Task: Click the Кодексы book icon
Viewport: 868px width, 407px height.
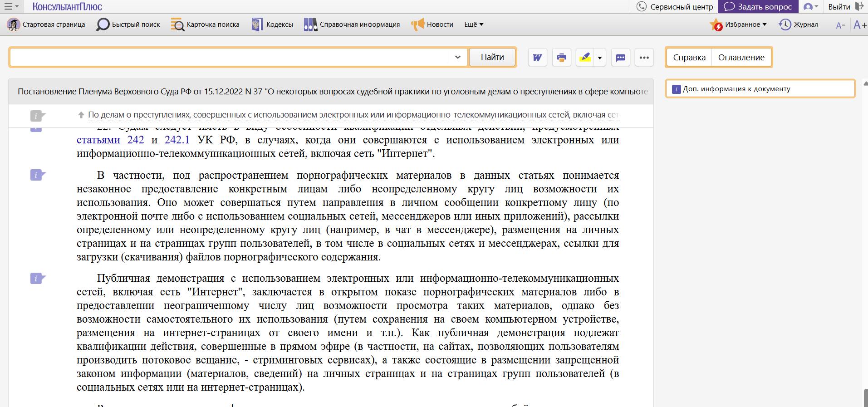Action: [x=257, y=25]
